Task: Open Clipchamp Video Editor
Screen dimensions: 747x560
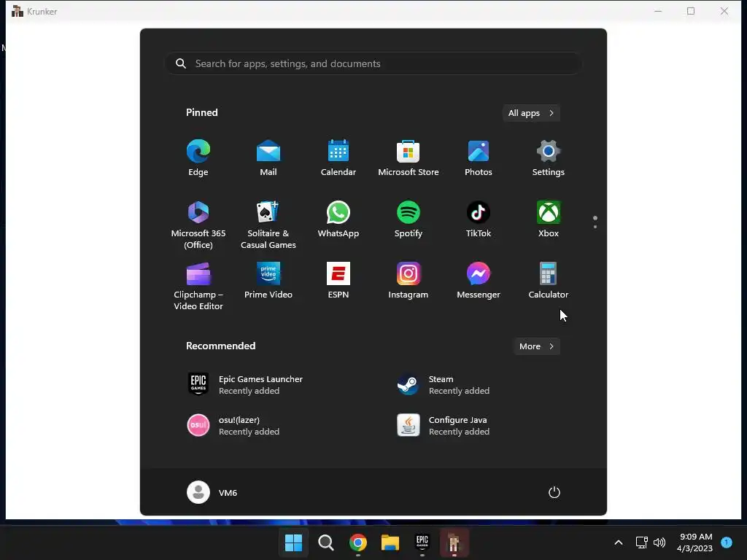Action: [198, 286]
